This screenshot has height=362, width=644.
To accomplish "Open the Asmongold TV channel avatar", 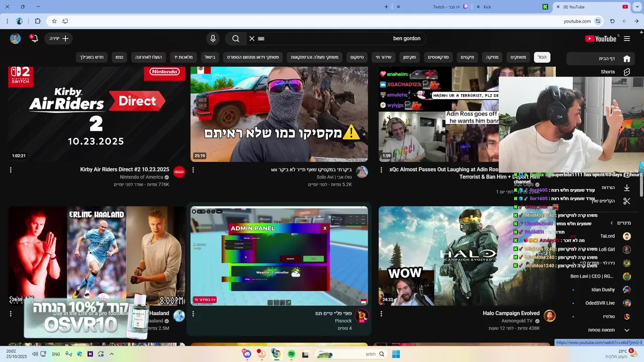I will pos(549,316).
